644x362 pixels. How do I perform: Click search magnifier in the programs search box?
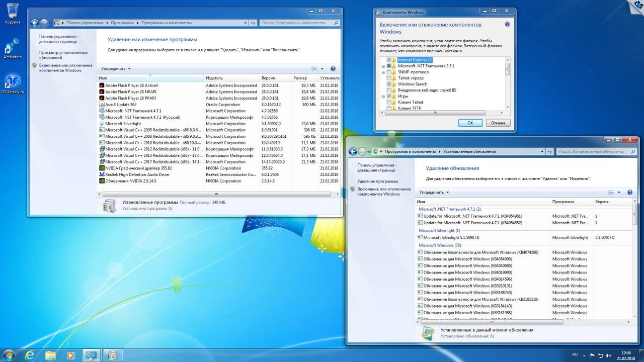tap(336, 23)
